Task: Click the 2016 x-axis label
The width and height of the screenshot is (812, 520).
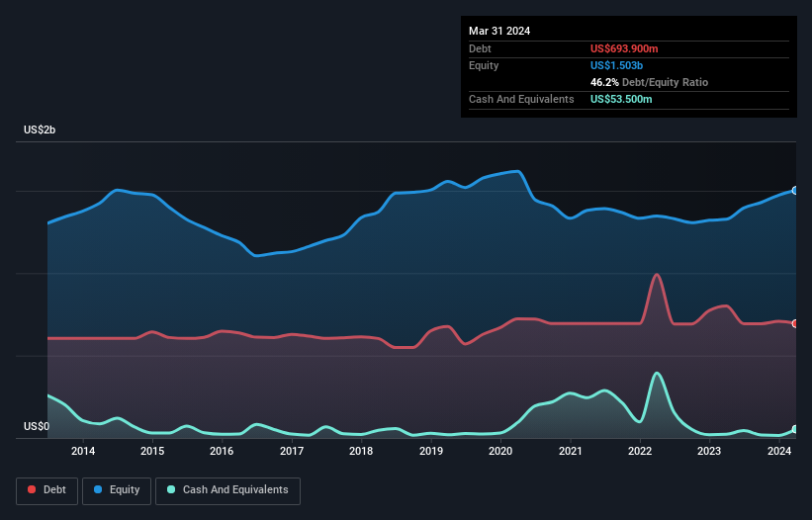Action: point(222,451)
